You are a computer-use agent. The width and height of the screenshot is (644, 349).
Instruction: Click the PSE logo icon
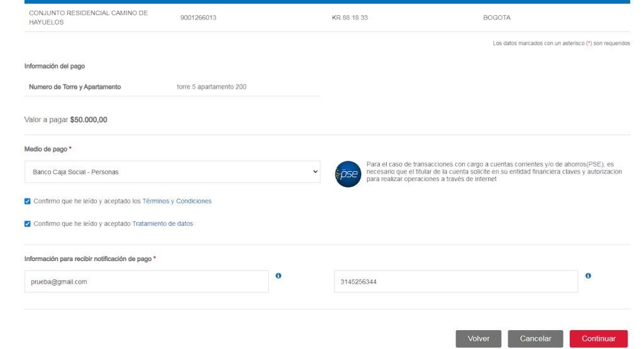tap(348, 174)
